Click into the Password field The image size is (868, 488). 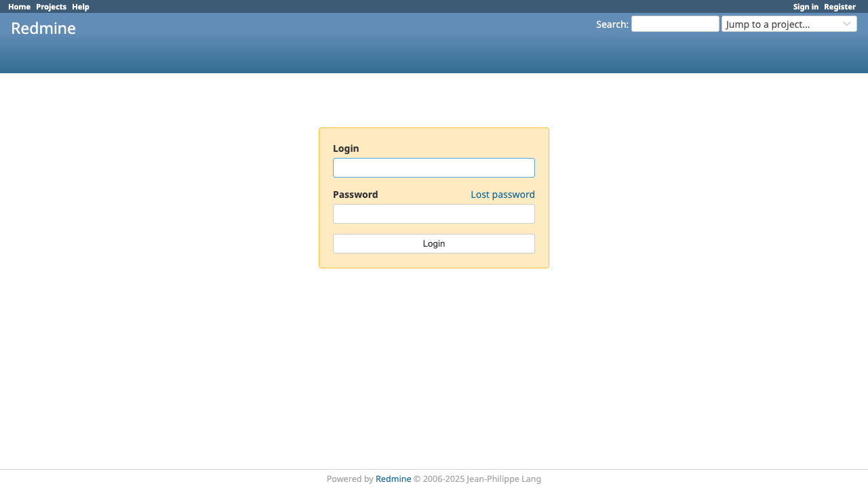[434, 213]
